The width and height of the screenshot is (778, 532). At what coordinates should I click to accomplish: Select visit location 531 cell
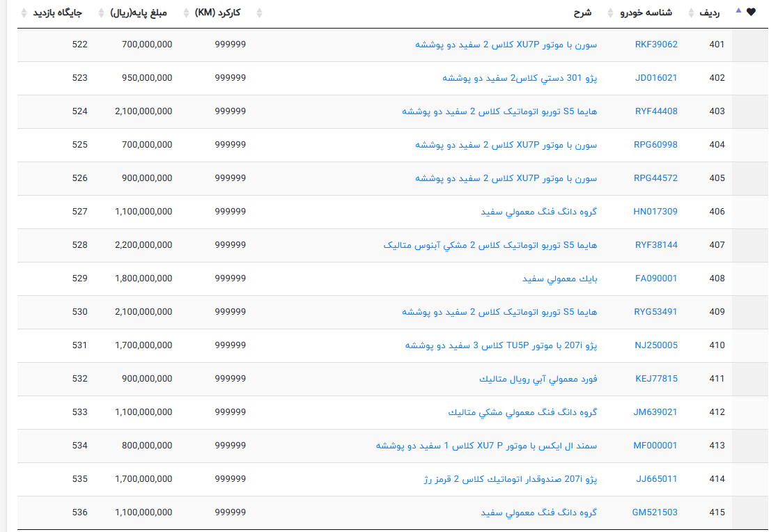coord(80,345)
